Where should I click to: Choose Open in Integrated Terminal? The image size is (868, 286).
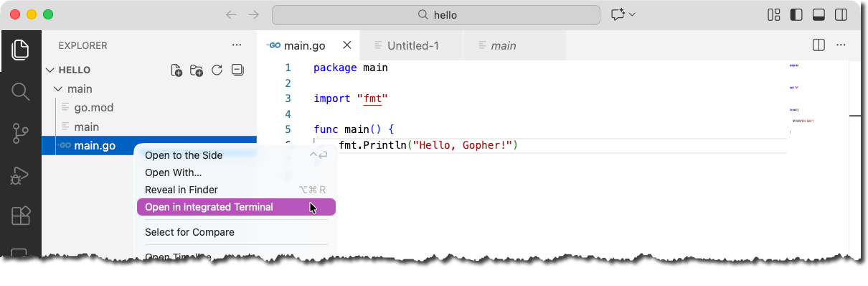[235, 207]
